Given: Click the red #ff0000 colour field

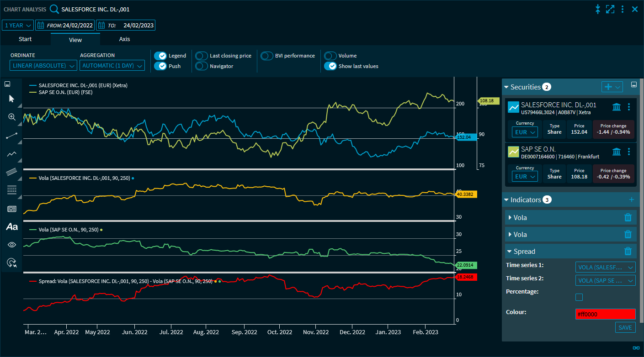Looking at the screenshot, I should [x=605, y=314].
